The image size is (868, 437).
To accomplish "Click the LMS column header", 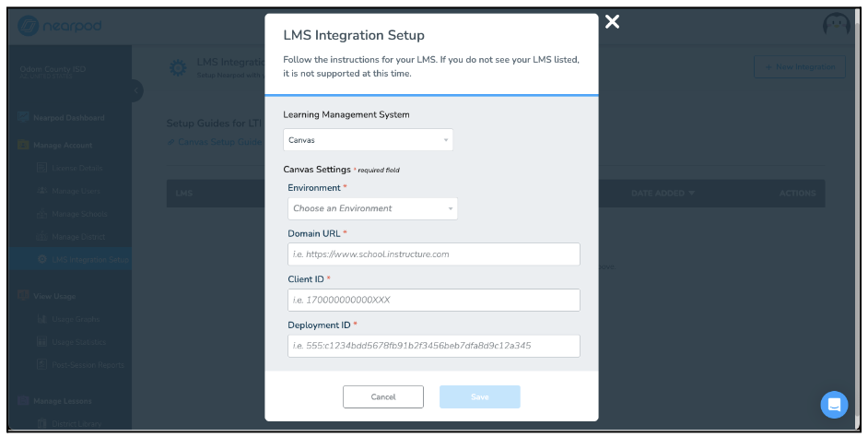I will (x=183, y=194).
